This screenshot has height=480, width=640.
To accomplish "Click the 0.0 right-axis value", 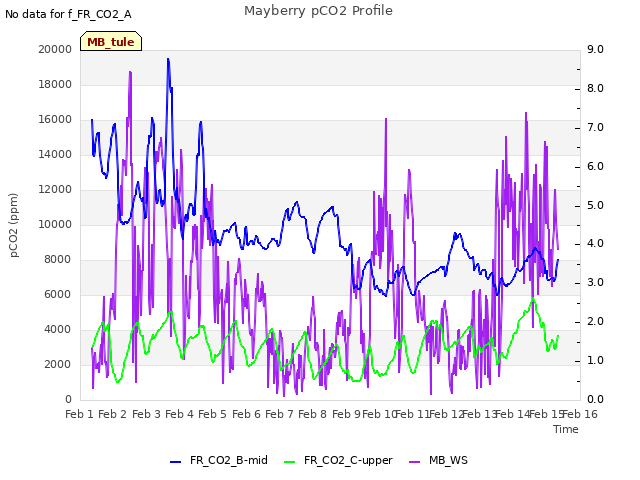I will pos(595,399).
